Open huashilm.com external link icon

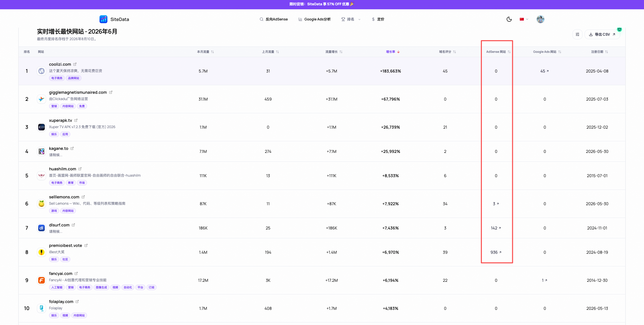click(x=80, y=169)
